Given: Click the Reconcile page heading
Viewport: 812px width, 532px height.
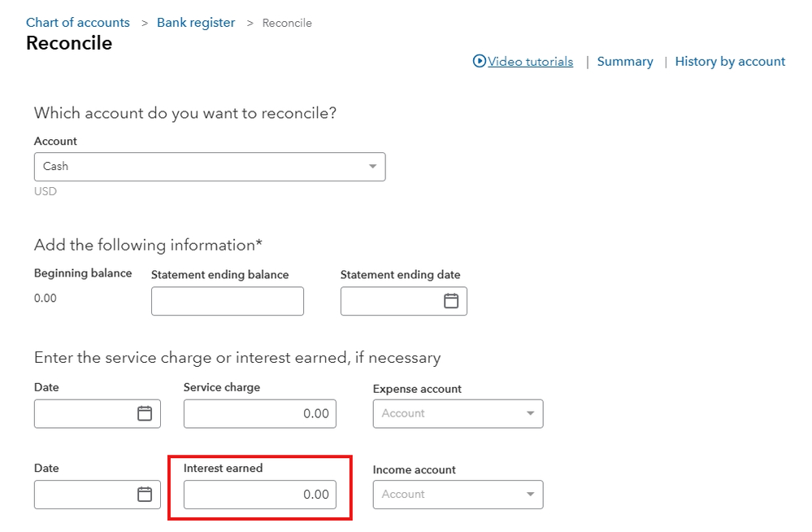Looking at the screenshot, I should coord(69,43).
